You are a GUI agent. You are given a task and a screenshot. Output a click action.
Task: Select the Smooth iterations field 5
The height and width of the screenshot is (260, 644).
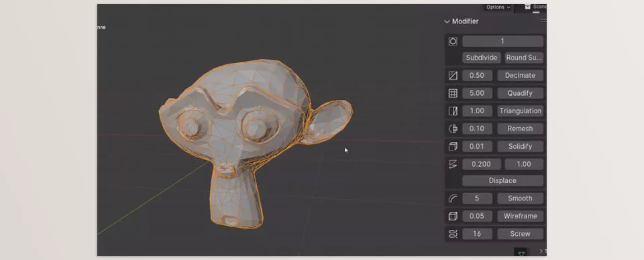[x=477, y=198]
